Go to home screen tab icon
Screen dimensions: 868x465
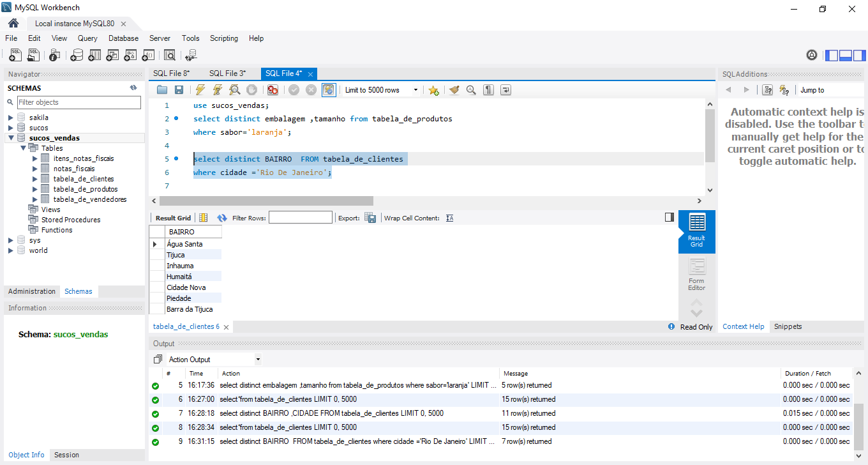(13, 23)
